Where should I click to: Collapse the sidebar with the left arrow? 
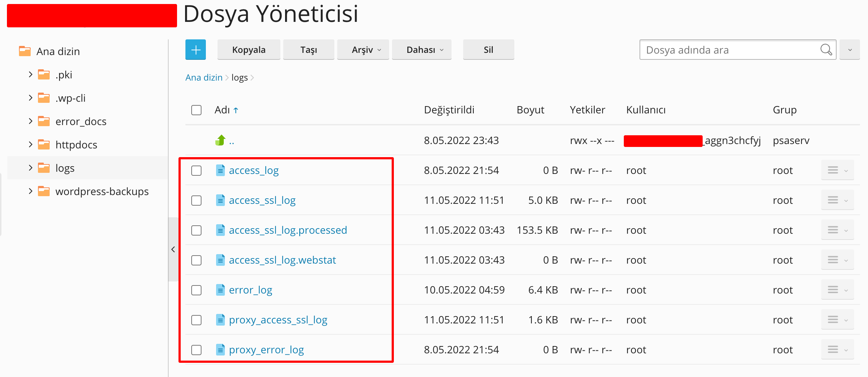(173, 249)
